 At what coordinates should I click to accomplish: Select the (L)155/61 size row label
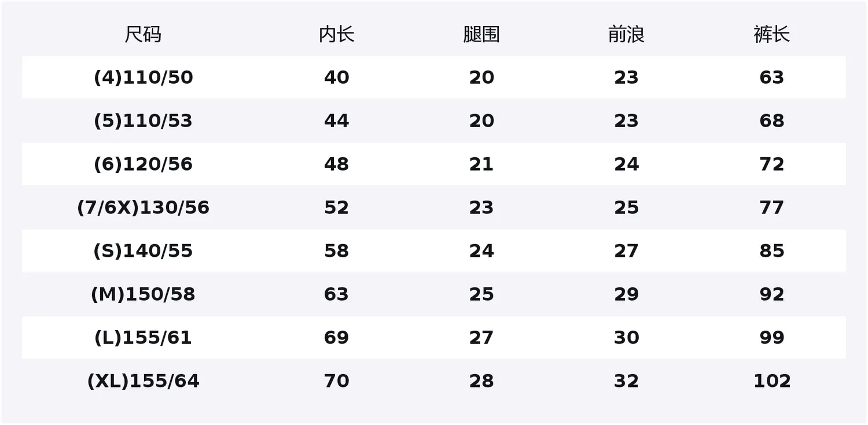click(x=143, y=338)
